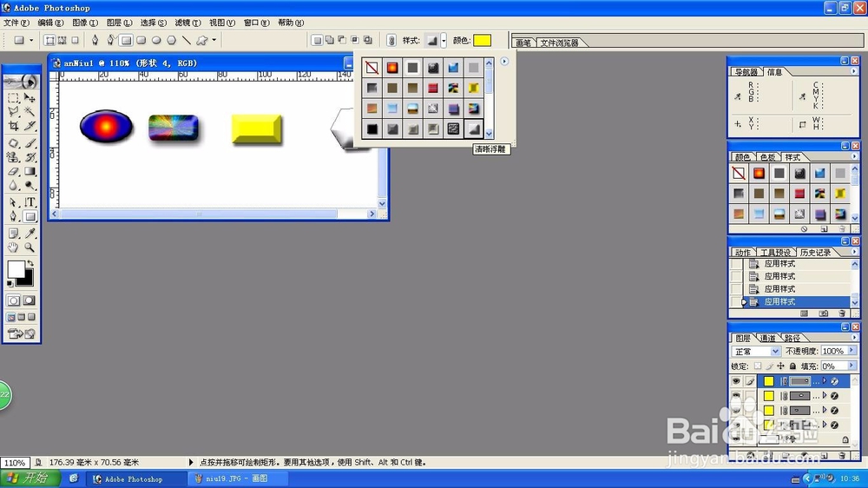Viewport: 868px width, 488px height.
Task: Expand effects of second shape layer
Action: [x=825, y=395]
